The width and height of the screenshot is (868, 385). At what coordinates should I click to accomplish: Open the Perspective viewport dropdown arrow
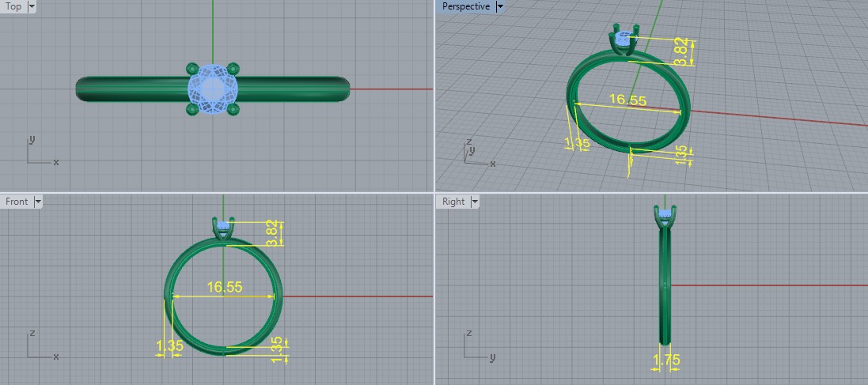tap(500, 6)
